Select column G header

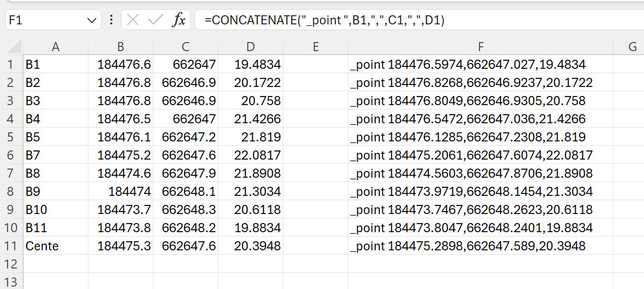(x=633, y=46)
